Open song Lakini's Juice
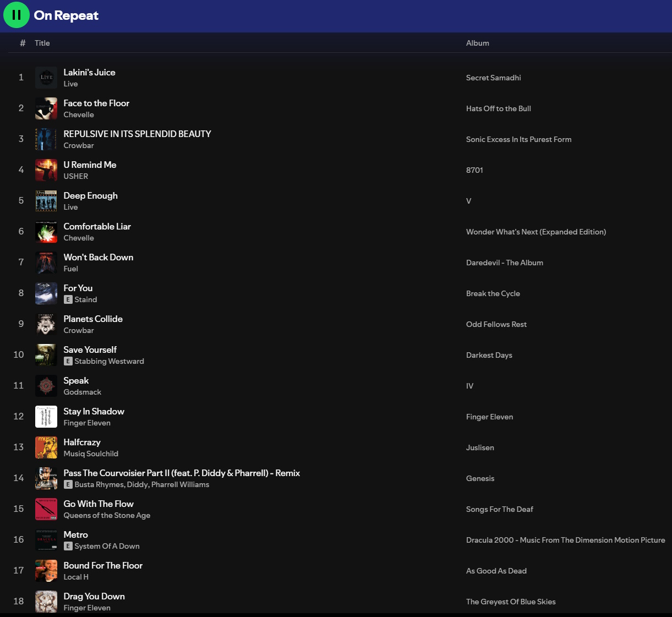Viewport: 672px width, 617px height. tap(89, 72)
